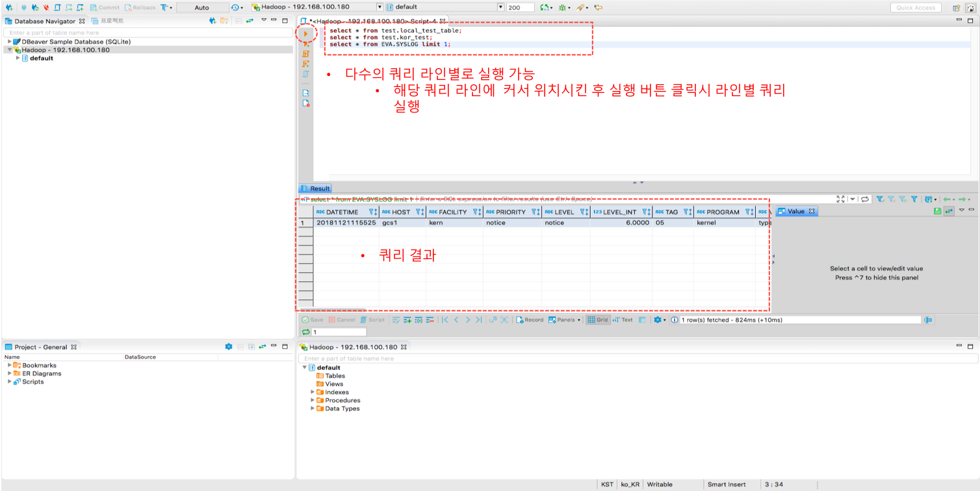The image size is (980, 491).
Task: Expand the Indexes folder
Action: coord(313,392)
